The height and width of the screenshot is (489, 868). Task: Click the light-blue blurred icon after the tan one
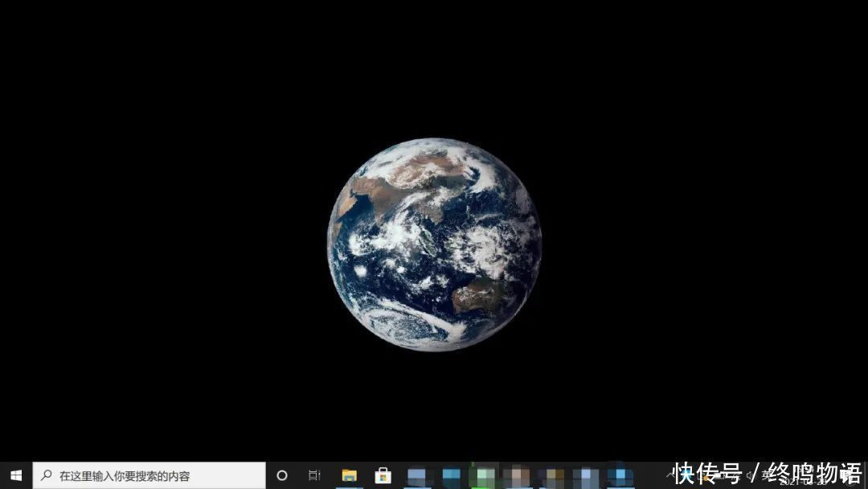coord(587,475)
